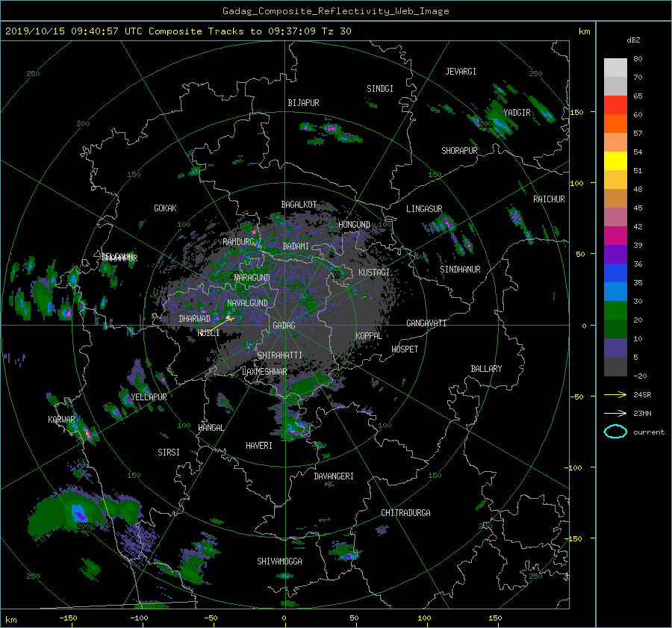
Task: Click the 42 value in dBZ legend
Action: click(638, 227)
